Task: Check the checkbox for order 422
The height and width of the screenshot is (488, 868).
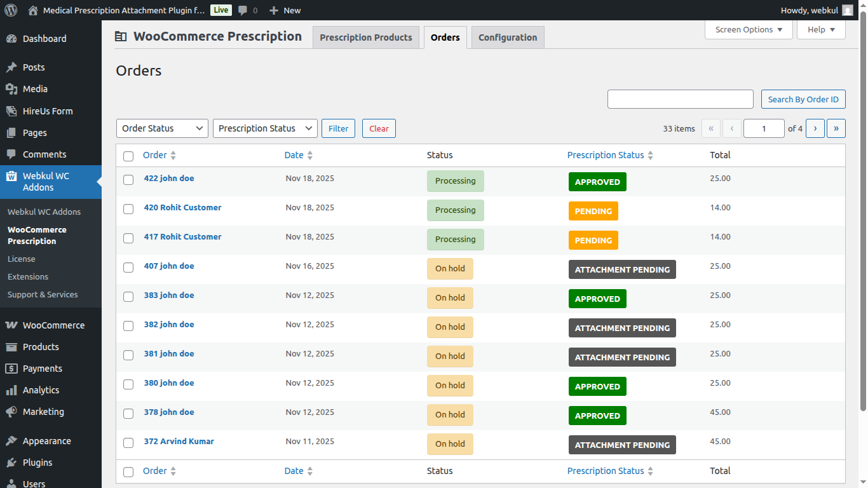Action: pyautogui.click(x=128, y=179)
